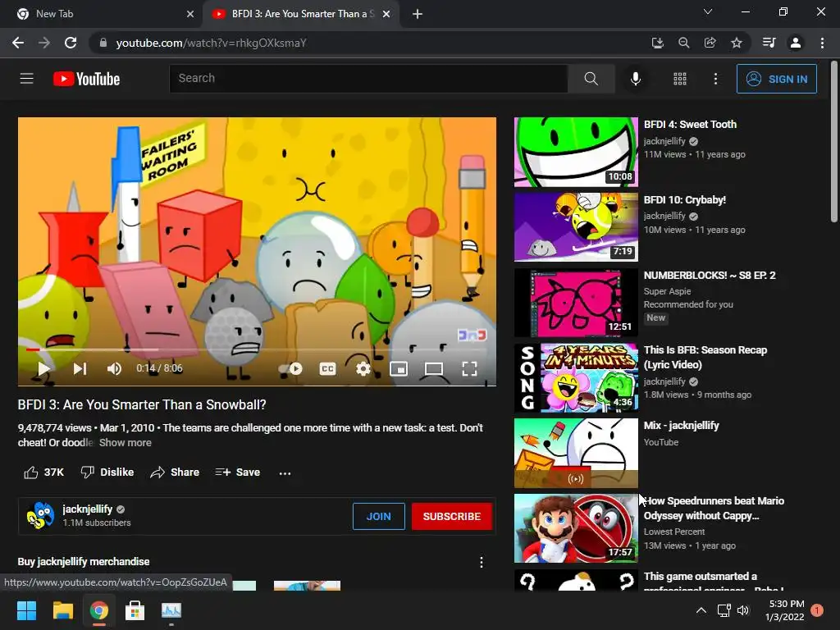Switch to the New Tab browser tab
The image size is (840, 630).
point(102,14)
